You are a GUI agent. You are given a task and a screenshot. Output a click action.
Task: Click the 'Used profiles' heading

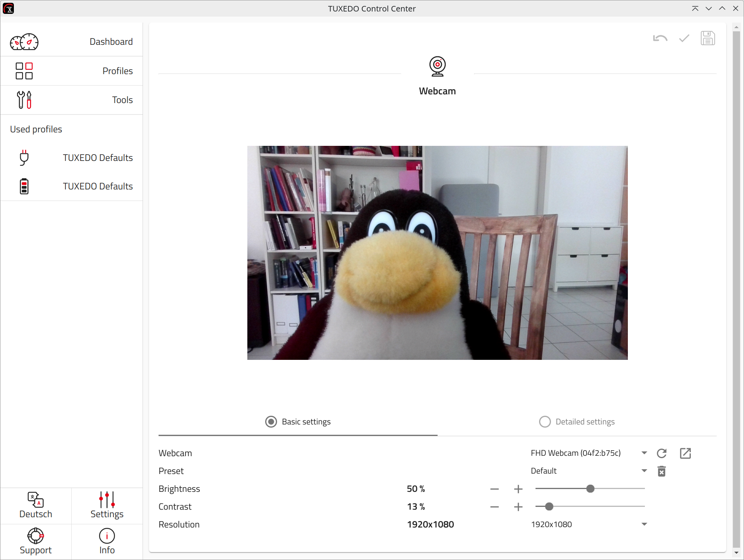click(36, 129)
